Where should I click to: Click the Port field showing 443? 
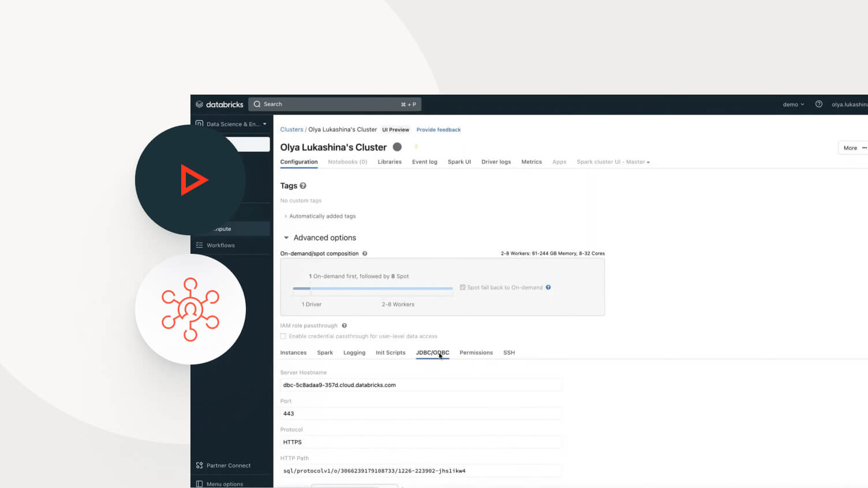[421, 414]
